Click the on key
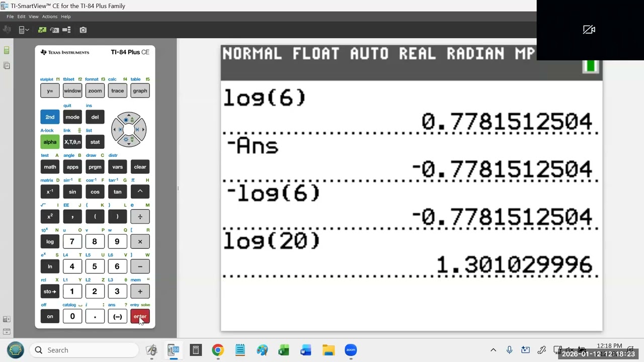Image resolution: width=644 pixels, height=362 pixels. tap(50, 317)
